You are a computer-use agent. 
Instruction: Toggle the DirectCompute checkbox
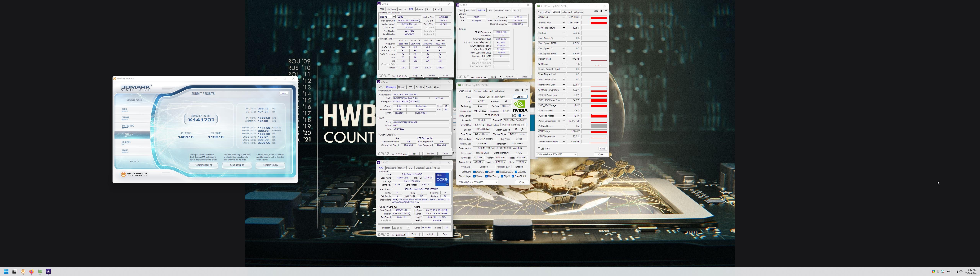point(498,172)
